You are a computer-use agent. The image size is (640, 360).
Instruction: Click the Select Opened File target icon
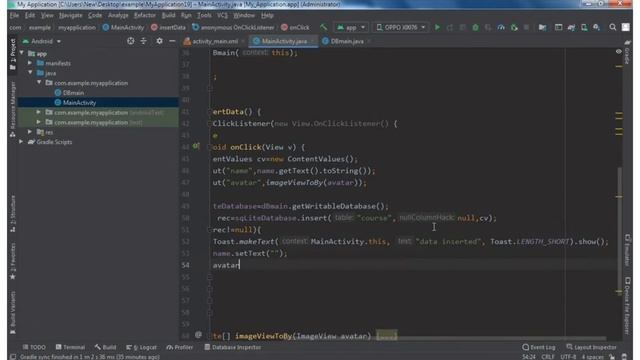tap(130, 41)
